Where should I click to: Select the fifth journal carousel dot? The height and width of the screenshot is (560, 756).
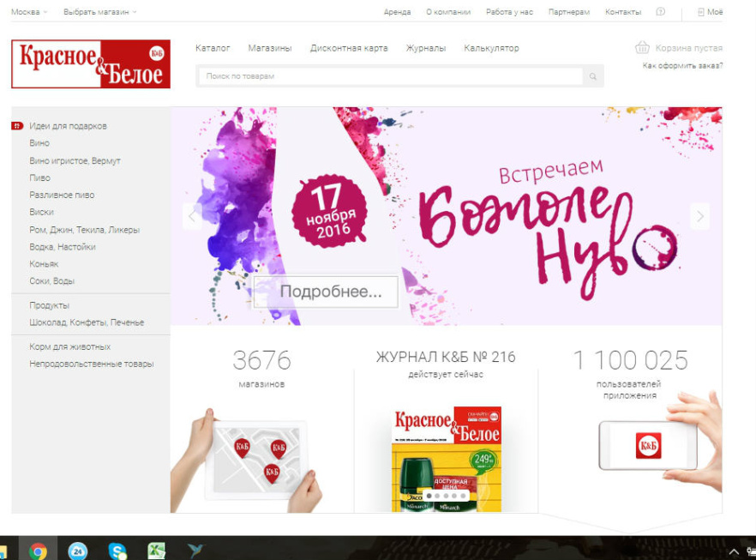click(x=463, y=496)
